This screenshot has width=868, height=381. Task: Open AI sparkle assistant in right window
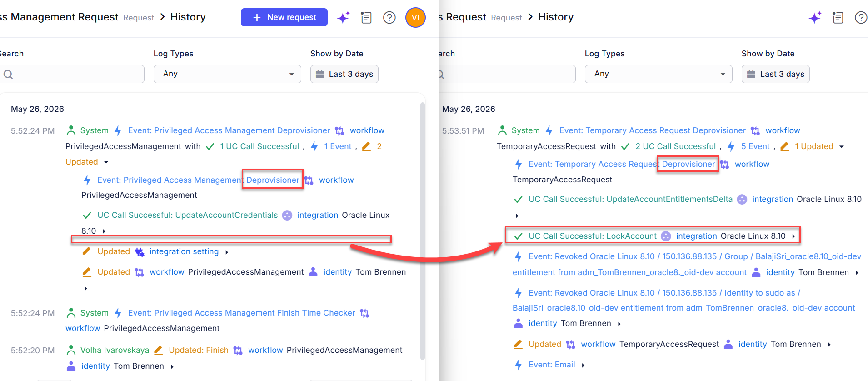tap(815, 18)
